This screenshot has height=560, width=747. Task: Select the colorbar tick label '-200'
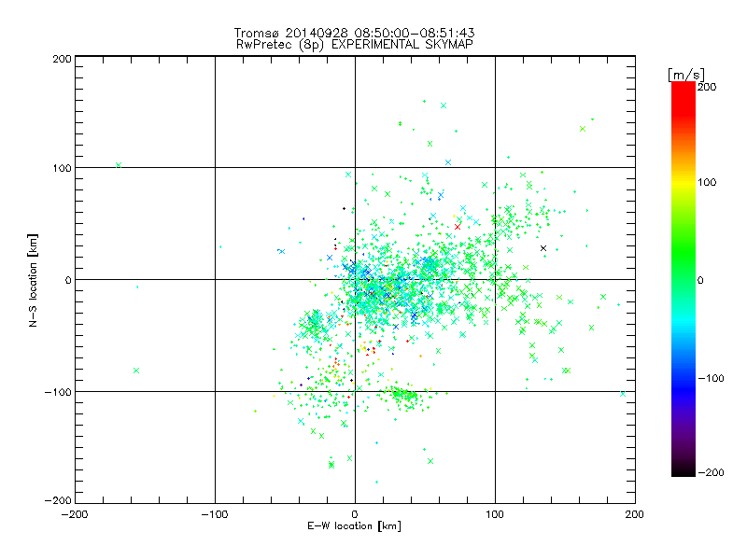click(711, 472)
